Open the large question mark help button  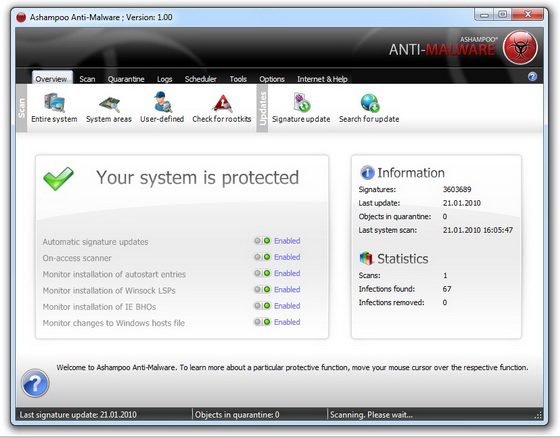tap(35, 383)
